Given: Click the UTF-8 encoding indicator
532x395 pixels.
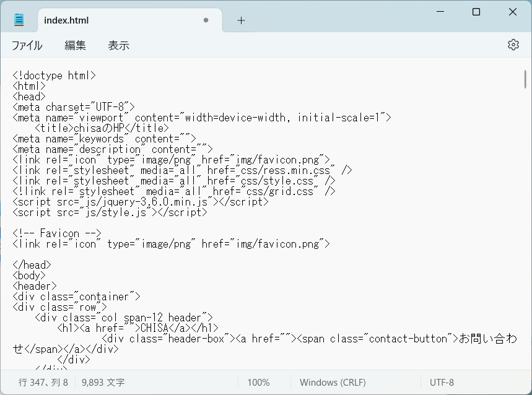Looking at the screenshot, I should [442, 383].
